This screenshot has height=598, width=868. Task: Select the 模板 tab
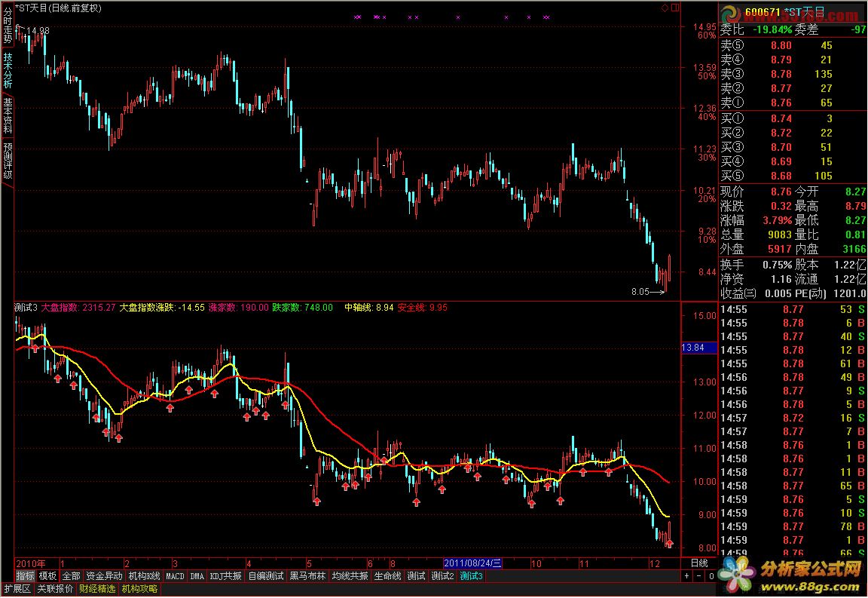(x=47, y=576)
